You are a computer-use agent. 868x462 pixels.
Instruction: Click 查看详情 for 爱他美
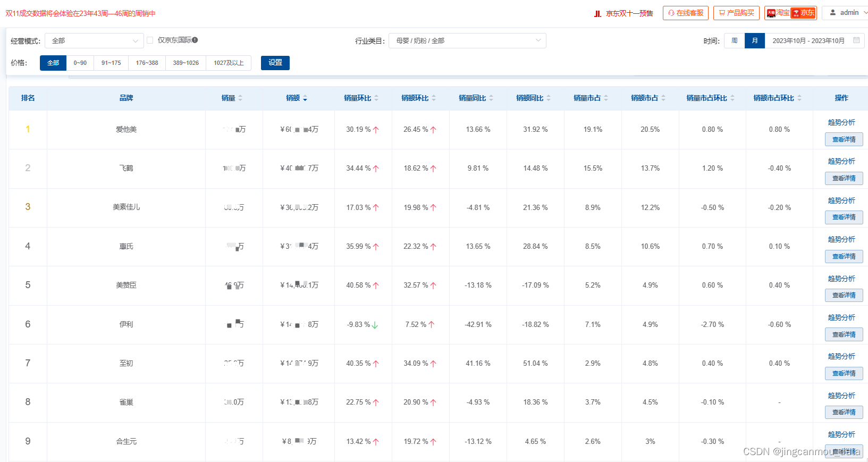pos(844,139)
